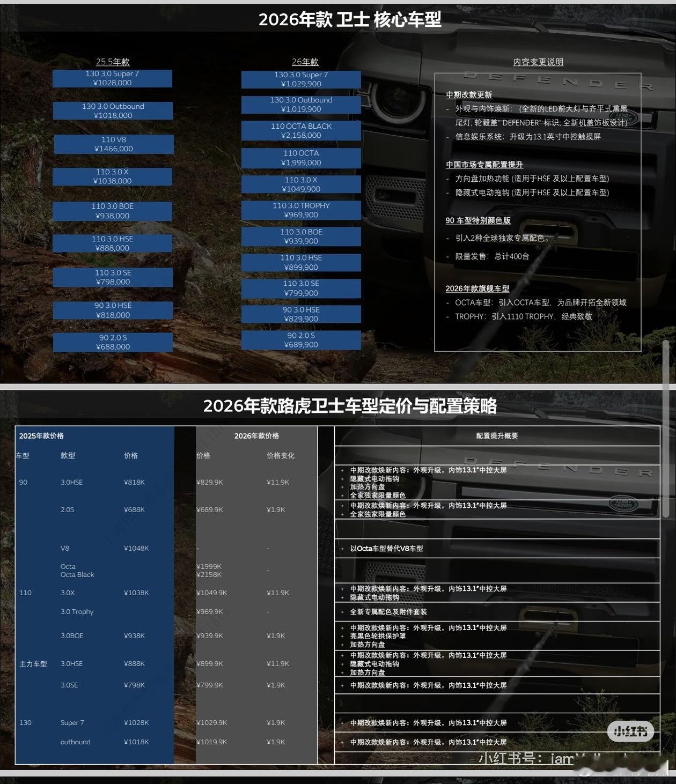Select the 90 2.0 S ¥688,000 box
The width and height of the screenshot is (676, 784).
pyautogui.click(x=113, y=342)
